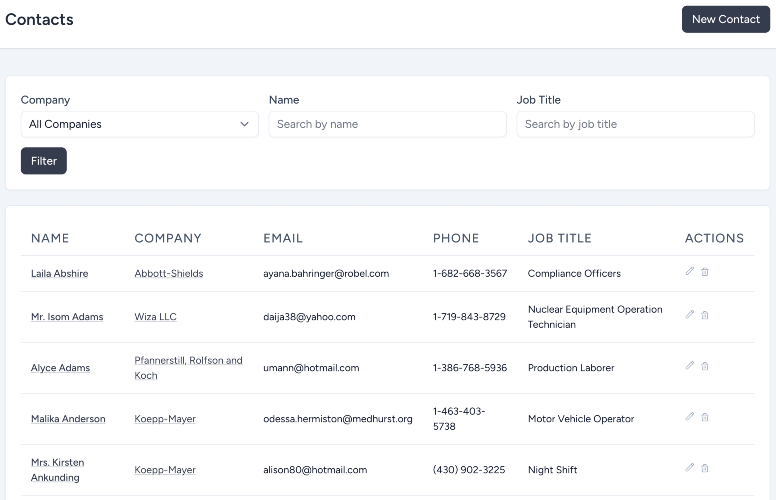The height and width of the screenshot is (500, 776).
Task: Click phone number 1-386-768-5936
Action: [470, 368]
